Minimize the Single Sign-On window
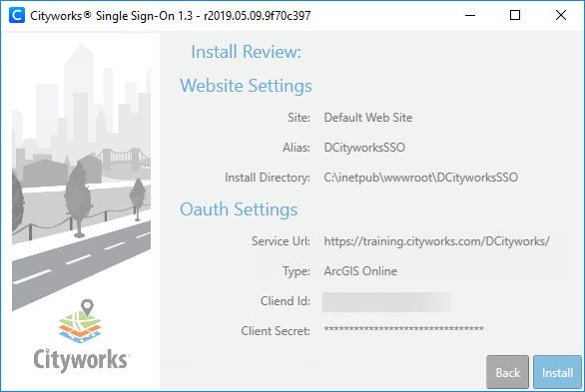The image size is (585, 392). click(470, 15)
